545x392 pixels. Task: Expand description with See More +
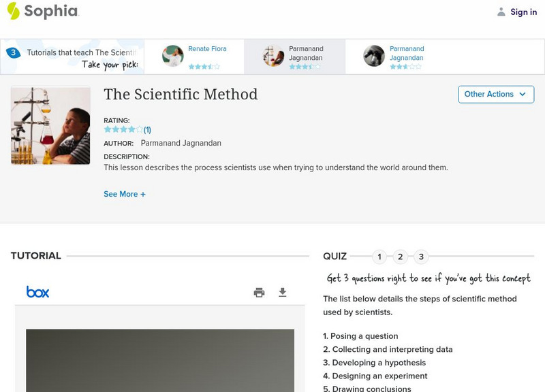pyautogui.click(x=125, y=194)
